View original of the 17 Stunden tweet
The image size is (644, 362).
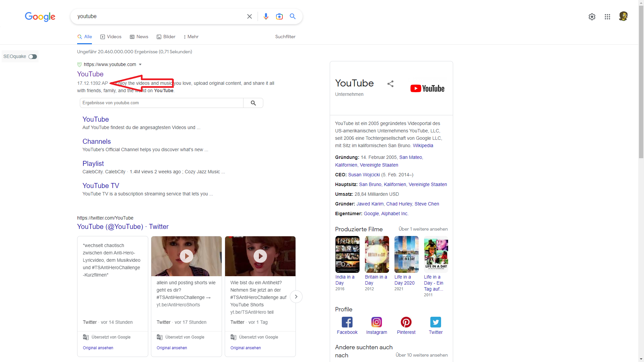172,348
